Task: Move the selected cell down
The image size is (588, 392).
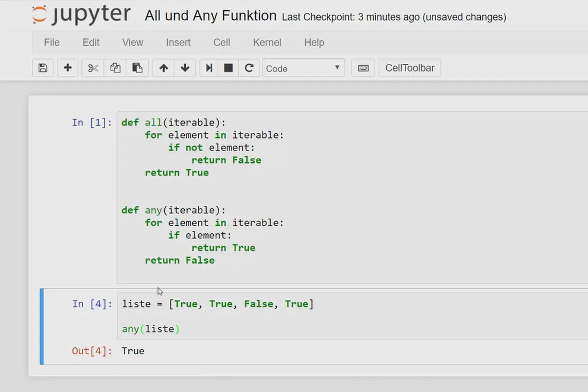Action: pyautogui.click(x=185, y=68)
